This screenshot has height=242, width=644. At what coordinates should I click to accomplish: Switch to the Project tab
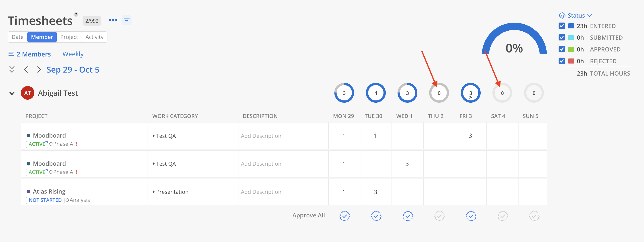point(69,37)
